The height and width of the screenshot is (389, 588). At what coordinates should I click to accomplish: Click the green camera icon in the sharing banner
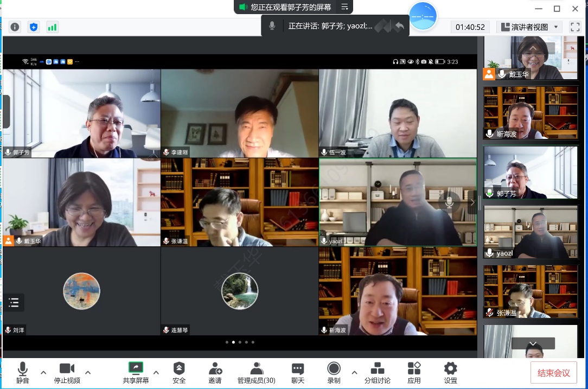pos(243,7)
